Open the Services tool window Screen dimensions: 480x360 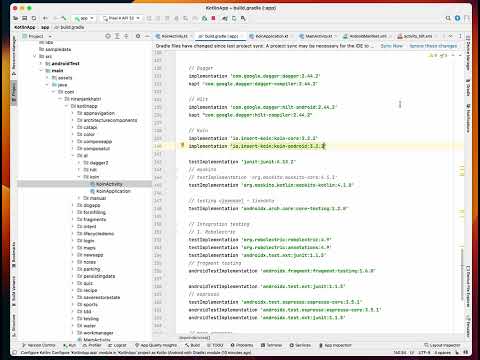[x=300, y=345]
